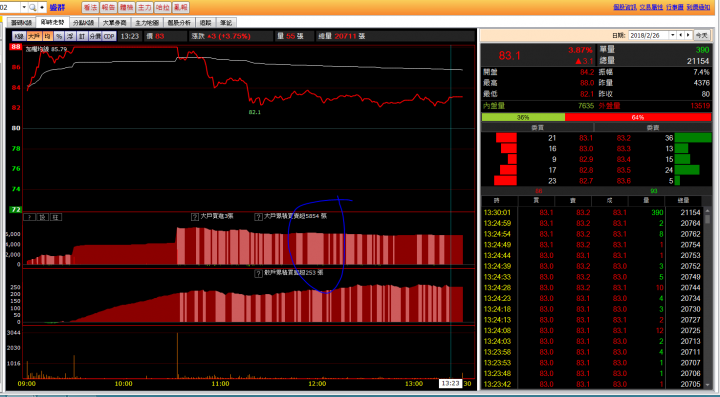
Task: Open help for 散戶累積買賣超 indicator
Action: [259, 274]
